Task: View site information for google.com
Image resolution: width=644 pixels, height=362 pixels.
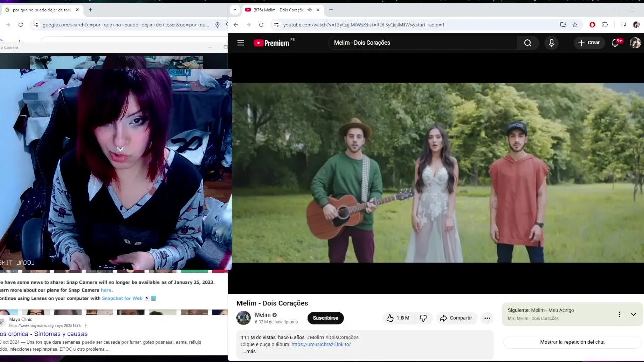Action: pos(35,24)
